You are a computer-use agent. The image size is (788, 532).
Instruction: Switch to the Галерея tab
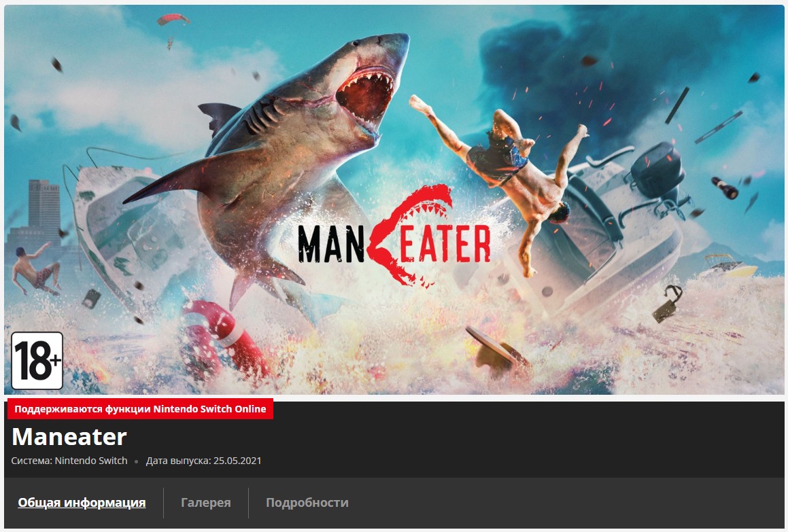[205, 502]
